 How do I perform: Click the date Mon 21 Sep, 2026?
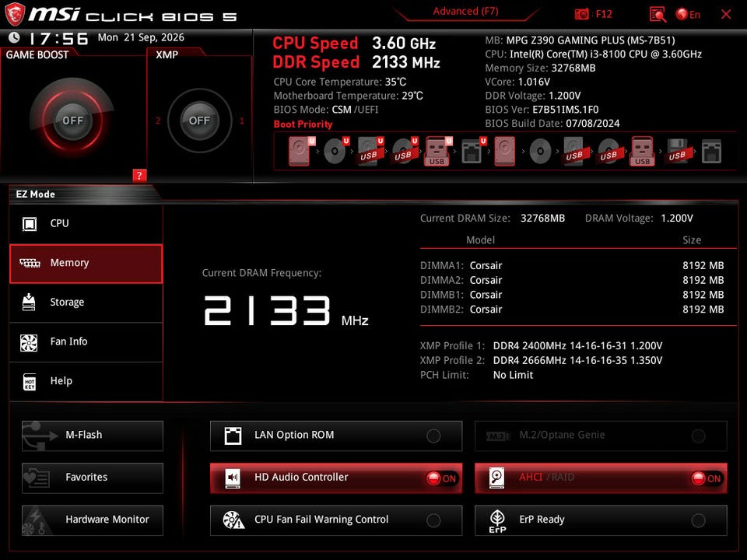(141, 37)
